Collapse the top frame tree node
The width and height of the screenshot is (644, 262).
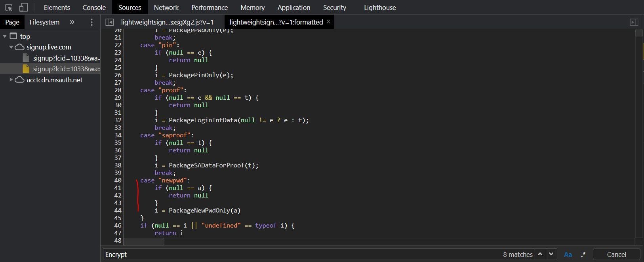pyautogui.click(x=5, y=36)
